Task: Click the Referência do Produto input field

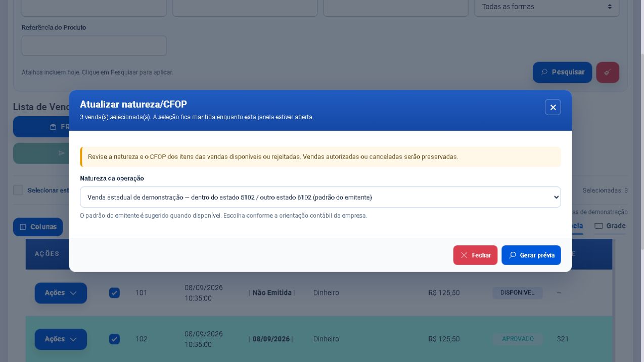Action: (x=94, y=45)
